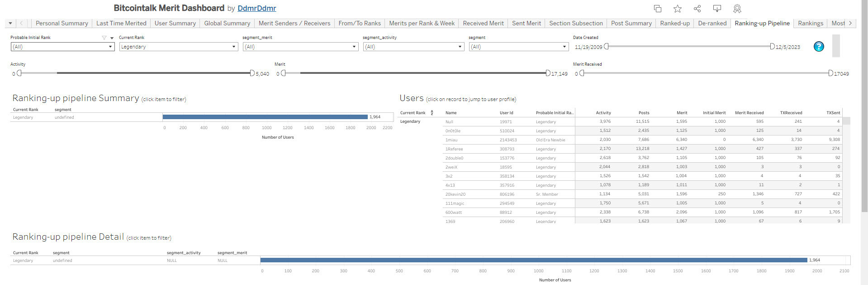Click the Users table vertical scrollbar
868x285 pixels.
tap(846, 170)
